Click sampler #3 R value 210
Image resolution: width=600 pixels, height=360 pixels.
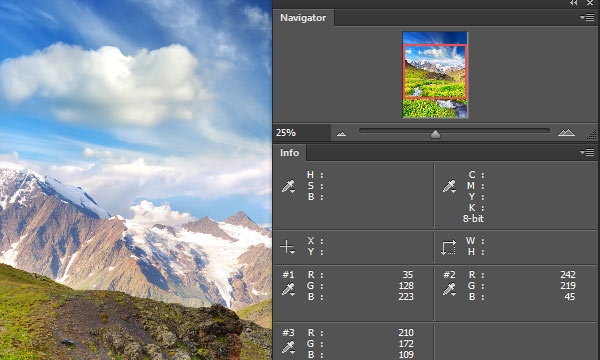click(x=406, y=333)
